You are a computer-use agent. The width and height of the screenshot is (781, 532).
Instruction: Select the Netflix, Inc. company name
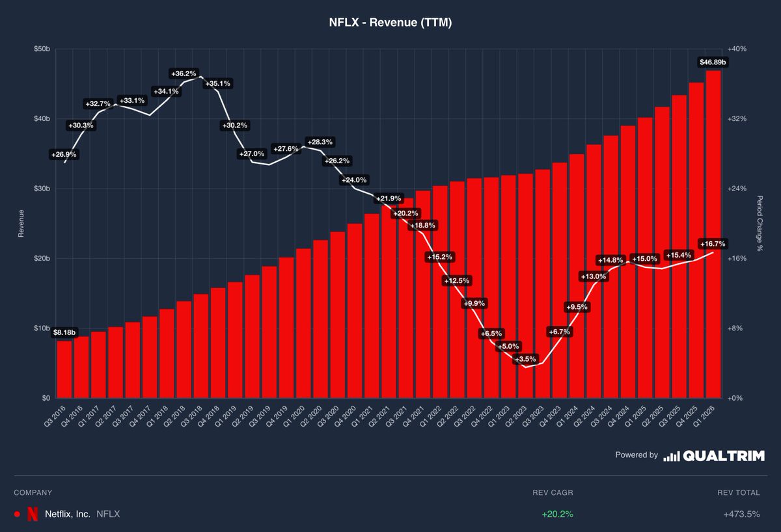pyautogui.click(x=68, y=514)
